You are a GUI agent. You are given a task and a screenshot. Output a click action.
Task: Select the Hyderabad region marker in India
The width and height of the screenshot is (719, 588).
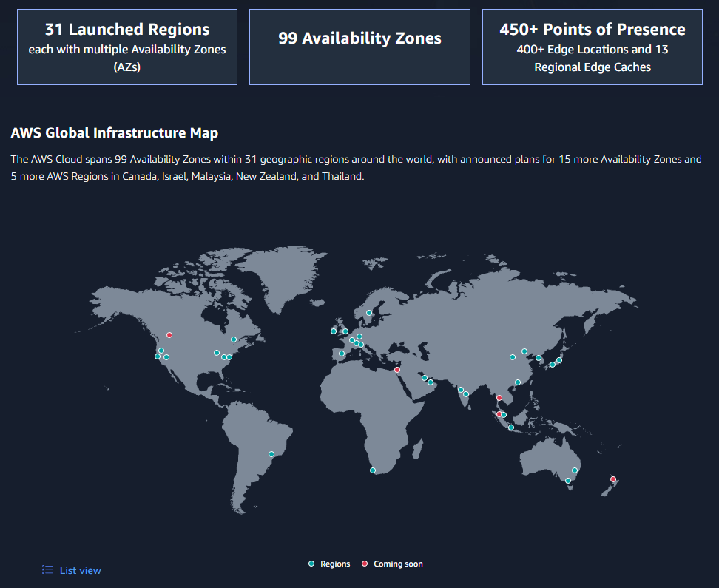(466, 394)
